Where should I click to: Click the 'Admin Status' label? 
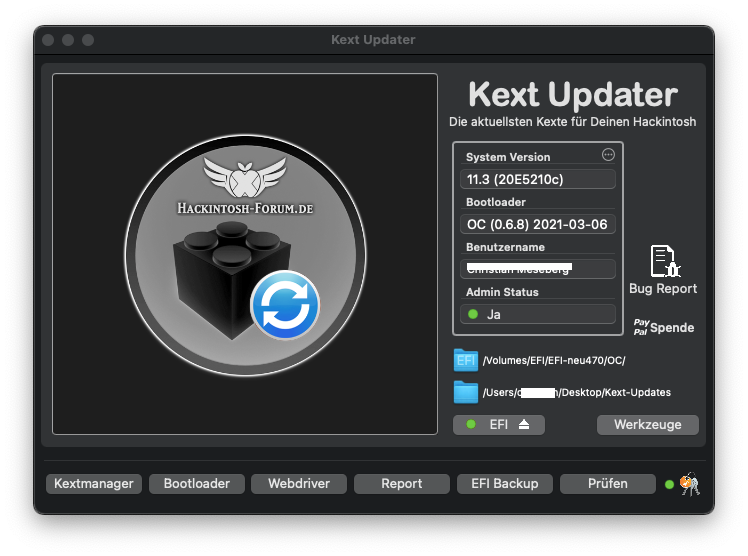(x=502, y=292)
